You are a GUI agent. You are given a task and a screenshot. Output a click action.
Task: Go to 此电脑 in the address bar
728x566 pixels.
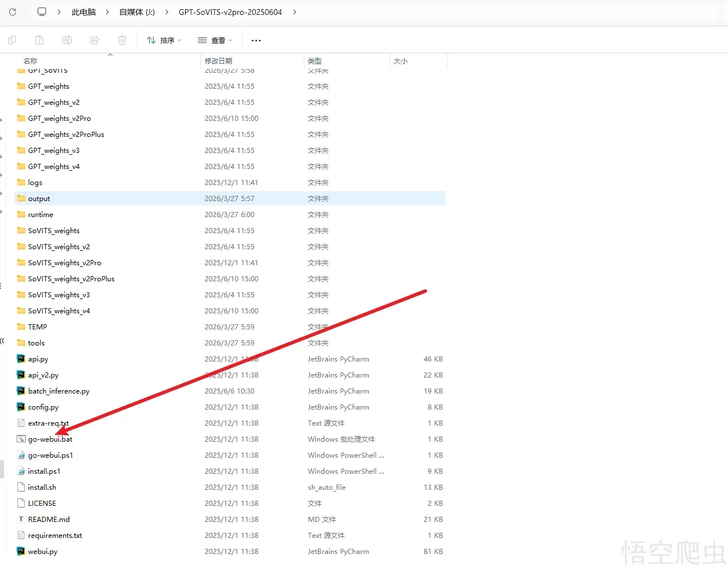[84, 12]
